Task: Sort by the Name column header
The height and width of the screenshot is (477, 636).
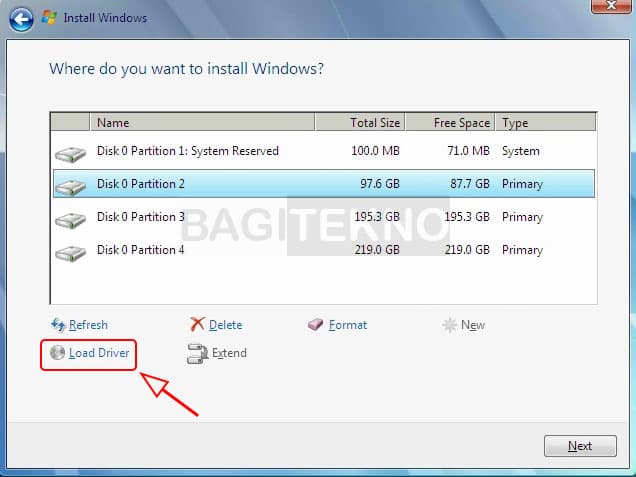Action: tap(202, 122)
